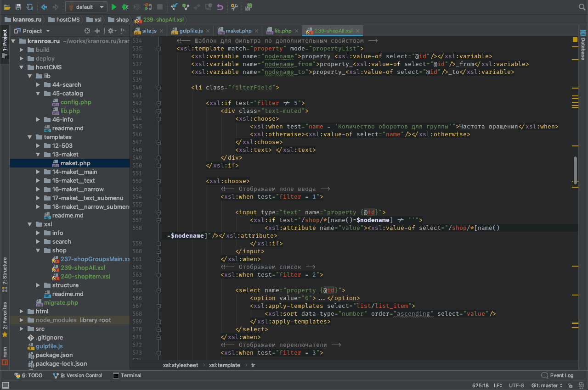Click the VCS Commit icon
The width and height of the screenshot is (588, 390).
pos(186,7)
